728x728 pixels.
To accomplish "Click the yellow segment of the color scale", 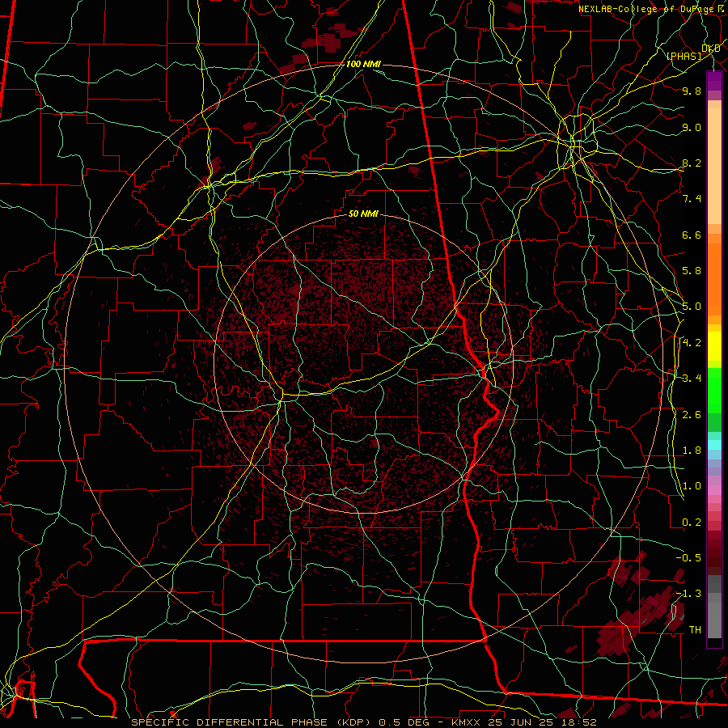I will 714,346.
